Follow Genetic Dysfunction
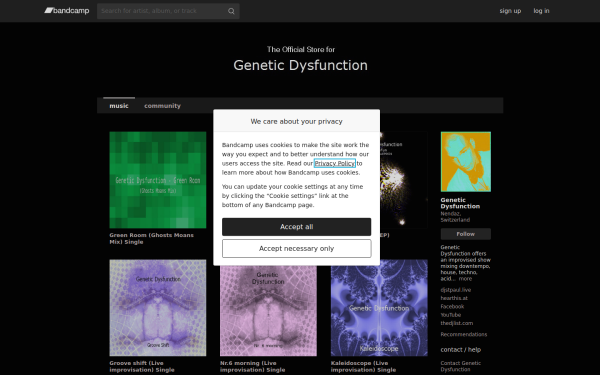Viewport: 600px width, 375px height. pyautogui.click(x=466, y=234)
